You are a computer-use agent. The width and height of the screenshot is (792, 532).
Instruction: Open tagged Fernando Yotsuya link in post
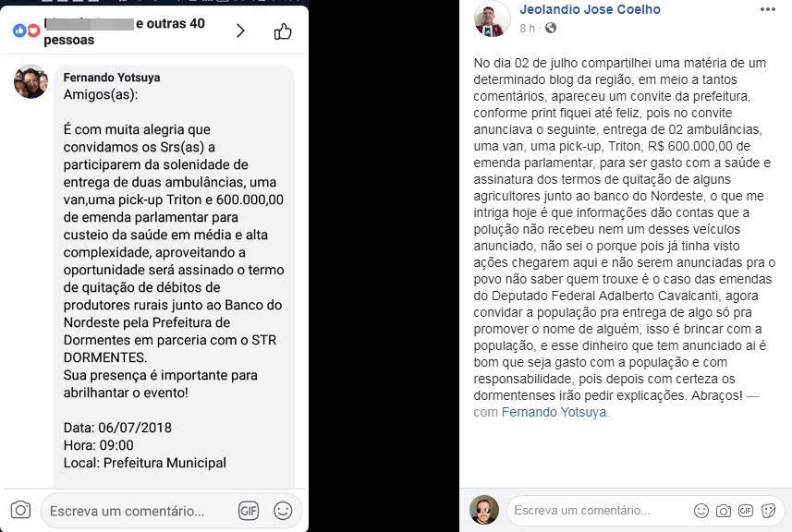554,412
